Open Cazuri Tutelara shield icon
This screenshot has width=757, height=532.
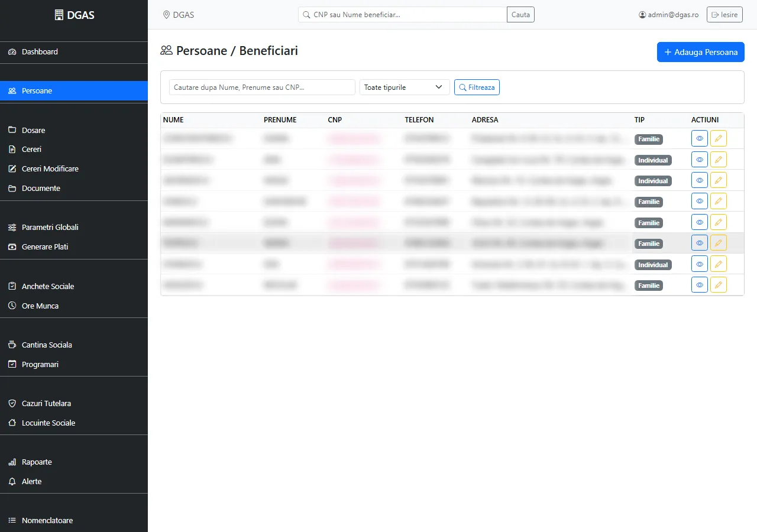(12, 403)
